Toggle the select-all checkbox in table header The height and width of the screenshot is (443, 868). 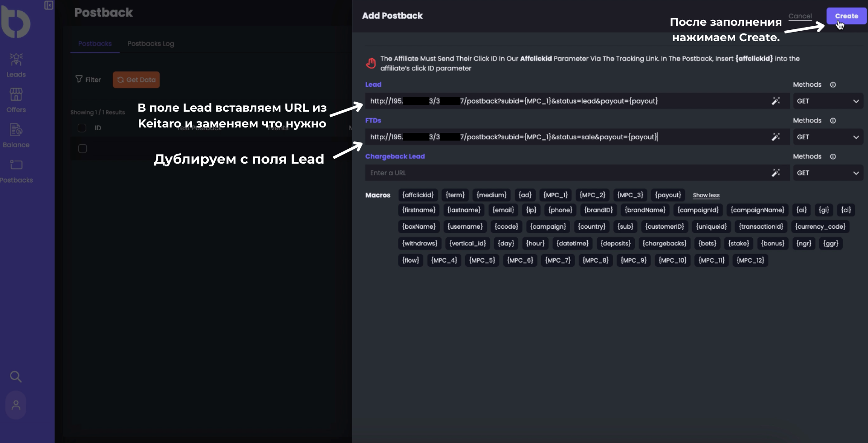point(82,128)
